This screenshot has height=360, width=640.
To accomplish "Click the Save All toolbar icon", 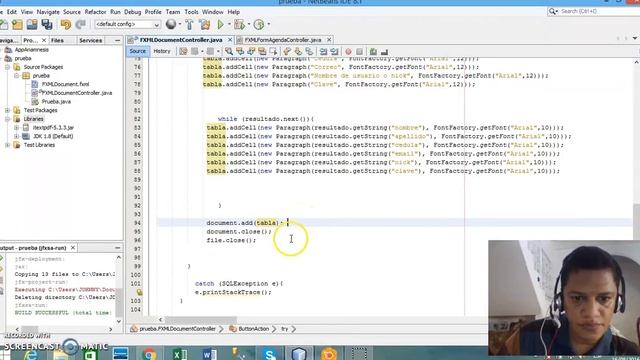I will point(47,24).
